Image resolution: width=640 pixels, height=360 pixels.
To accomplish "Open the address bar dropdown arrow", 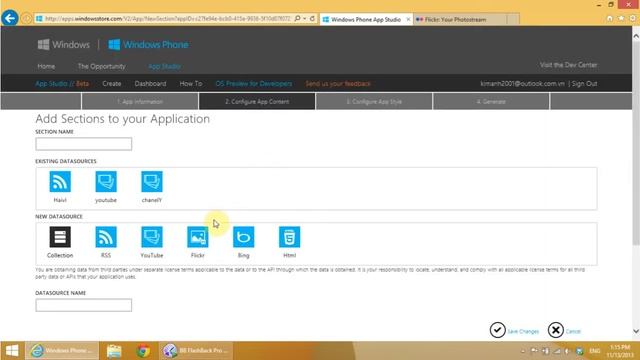I will pos(305,19).
